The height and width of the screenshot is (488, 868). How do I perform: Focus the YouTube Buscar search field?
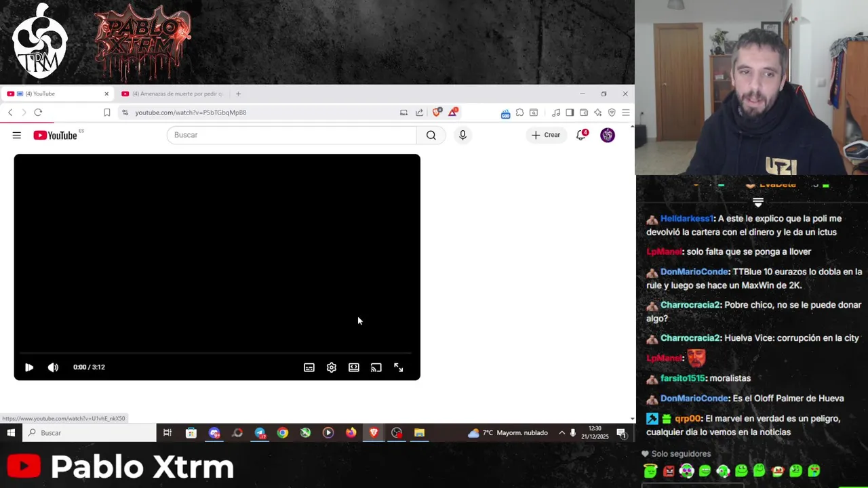pos(292,135)
